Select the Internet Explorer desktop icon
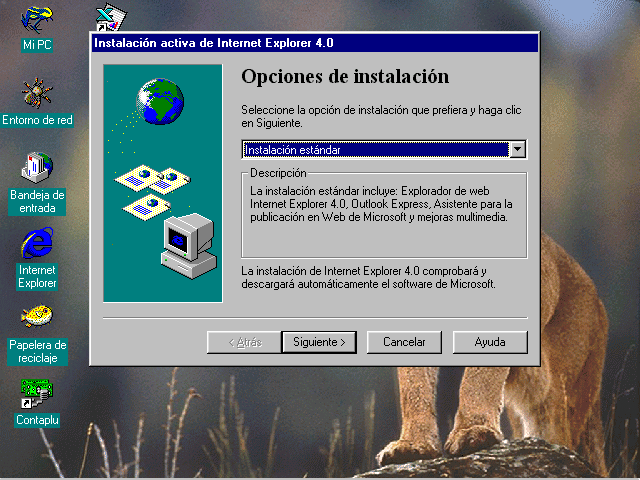640x480 pixels. [37, 243]
